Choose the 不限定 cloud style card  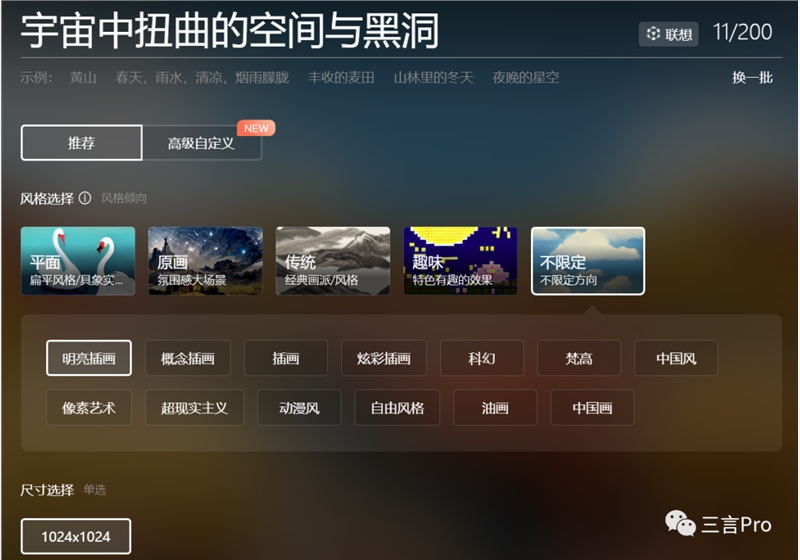click(588, 261)
